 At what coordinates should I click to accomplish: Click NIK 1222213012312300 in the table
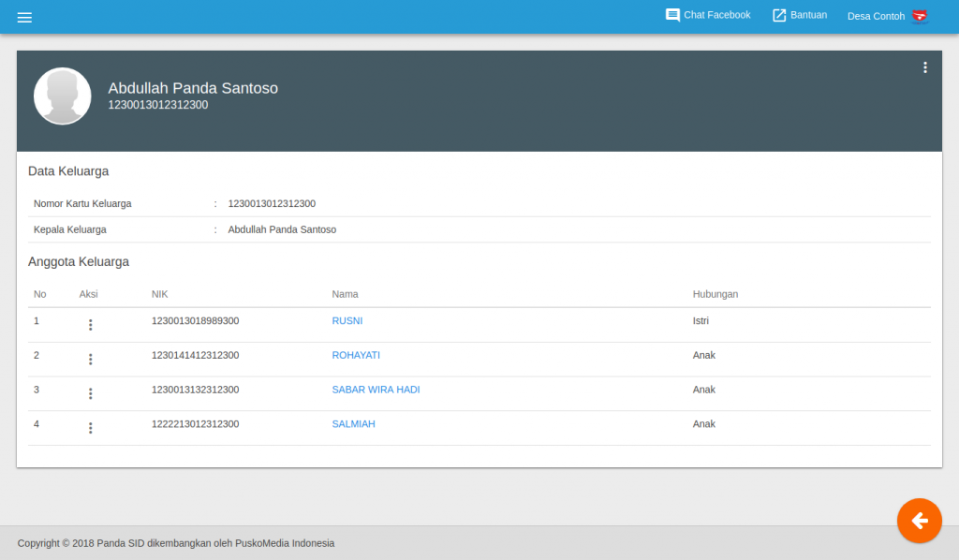click(195, 423)
